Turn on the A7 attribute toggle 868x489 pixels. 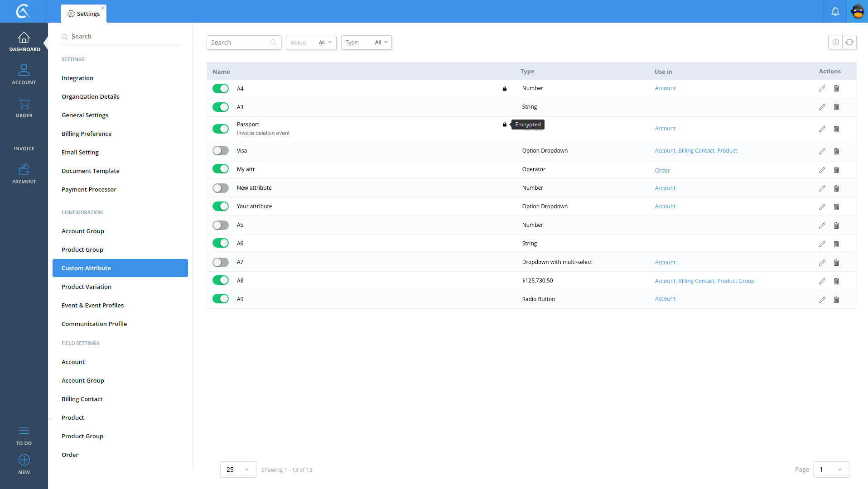pyautogui.click(x=221, y=263)
